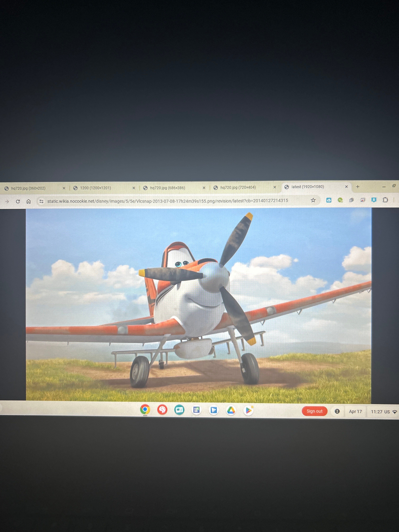399x532 pixels.
Task: Switch to 1200 (1200×1201) tab
Action: tap(105, 188)
